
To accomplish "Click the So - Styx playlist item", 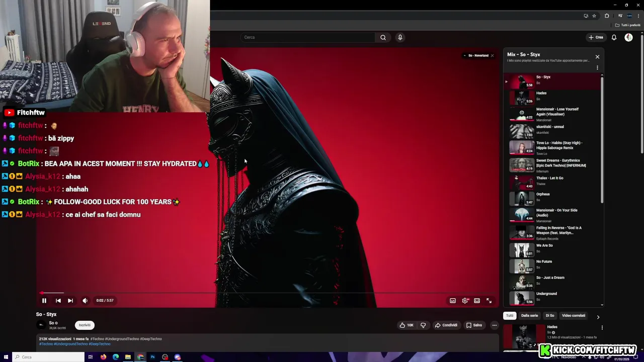I will point(553,81).
